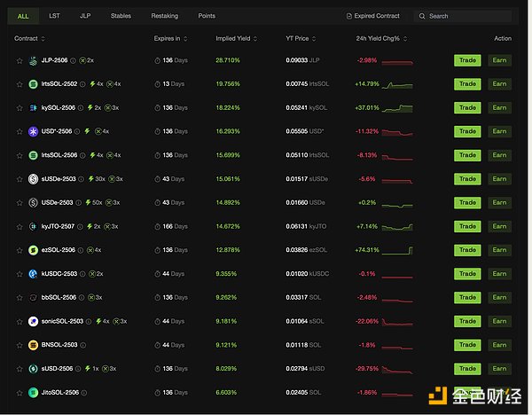
Task: Open the ezSOL-2506 yield sparkline chart
Action: (397, 250)
